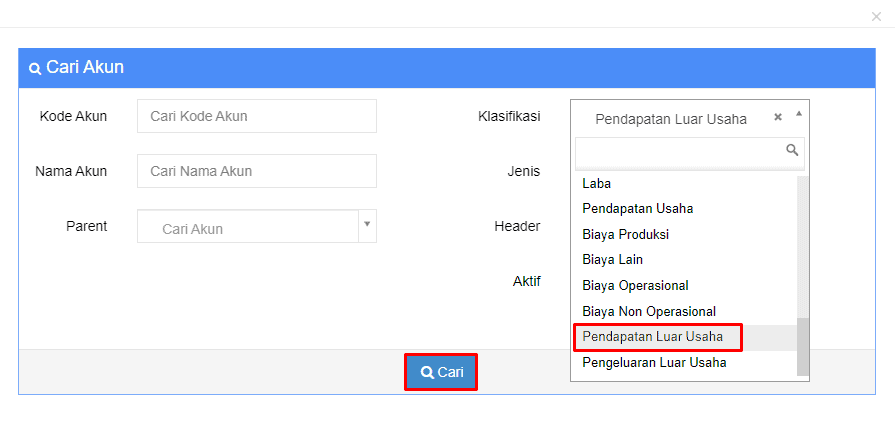
Task: Choose Pengeluaran Luar Usaha option
Action: point(654,363)
